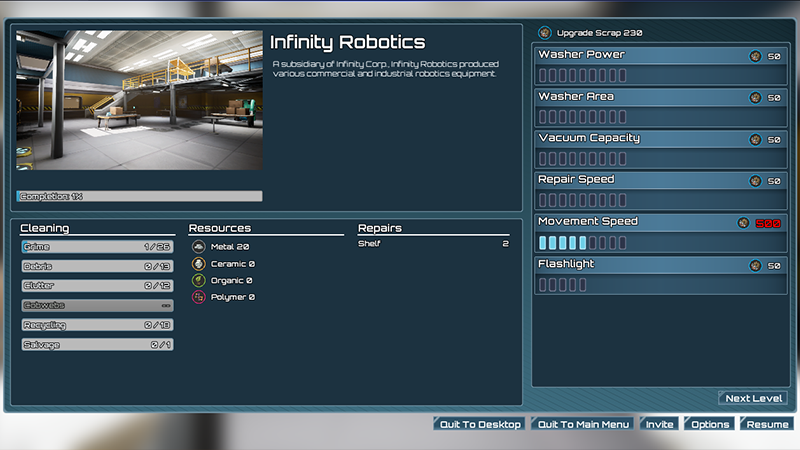Click the Debris cleaning progress bar

97,266
